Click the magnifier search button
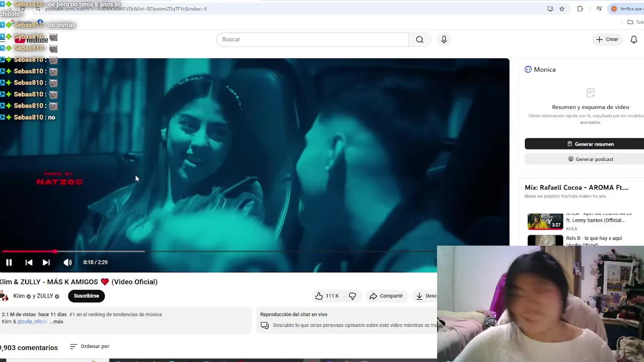The image size is (644, 362). [420, 39]
